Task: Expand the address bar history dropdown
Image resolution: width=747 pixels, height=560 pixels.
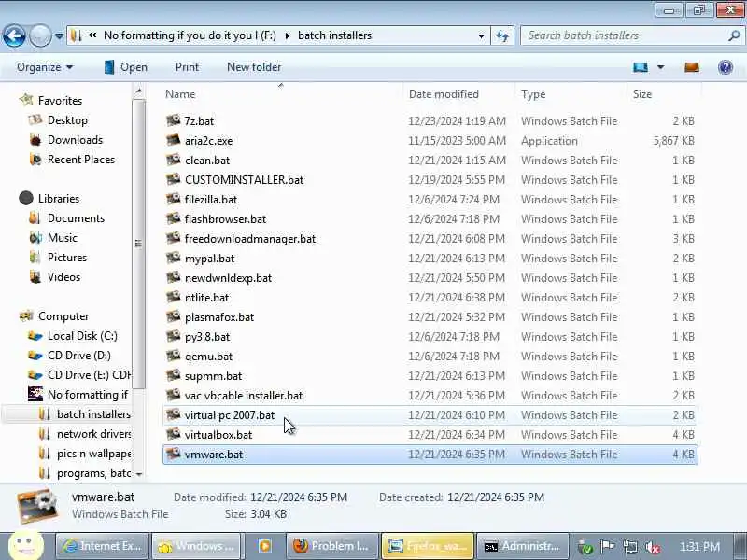Action: pyautogui.click(x=481, y=35)
